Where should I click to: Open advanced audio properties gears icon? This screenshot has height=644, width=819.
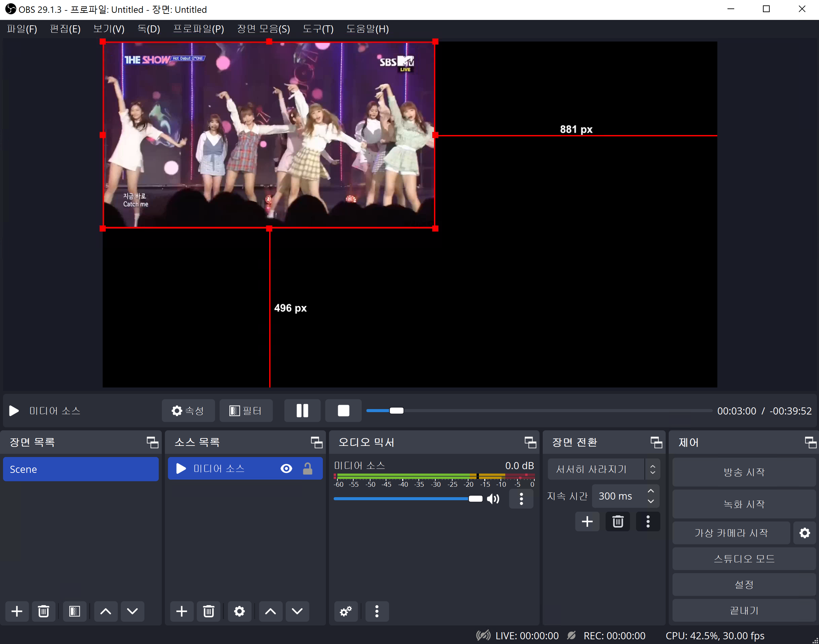pyautogui.click(x=345, y=611)
